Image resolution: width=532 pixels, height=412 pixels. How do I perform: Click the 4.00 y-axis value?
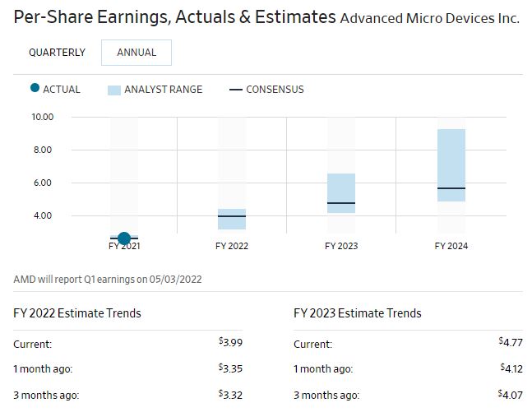(x=43, y=215)
